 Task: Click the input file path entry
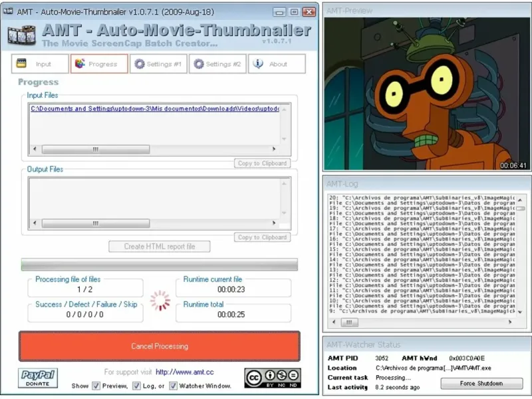click(x=155, y=108)
